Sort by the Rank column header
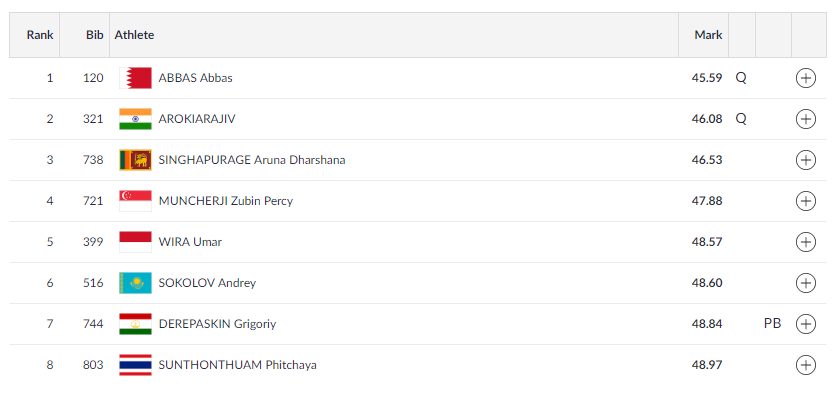 [x=40, y=35]
